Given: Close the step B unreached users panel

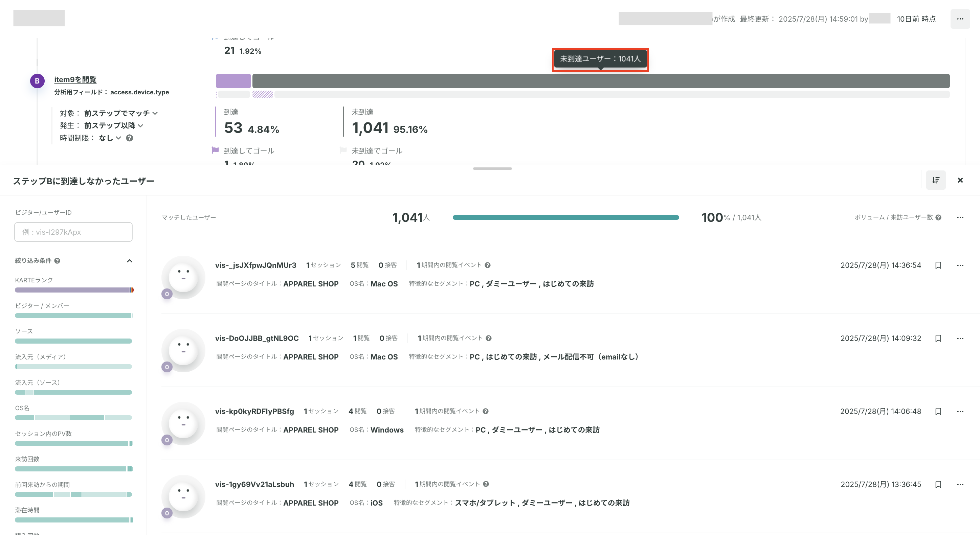Looking at the screenshot, I should point(960,180).
